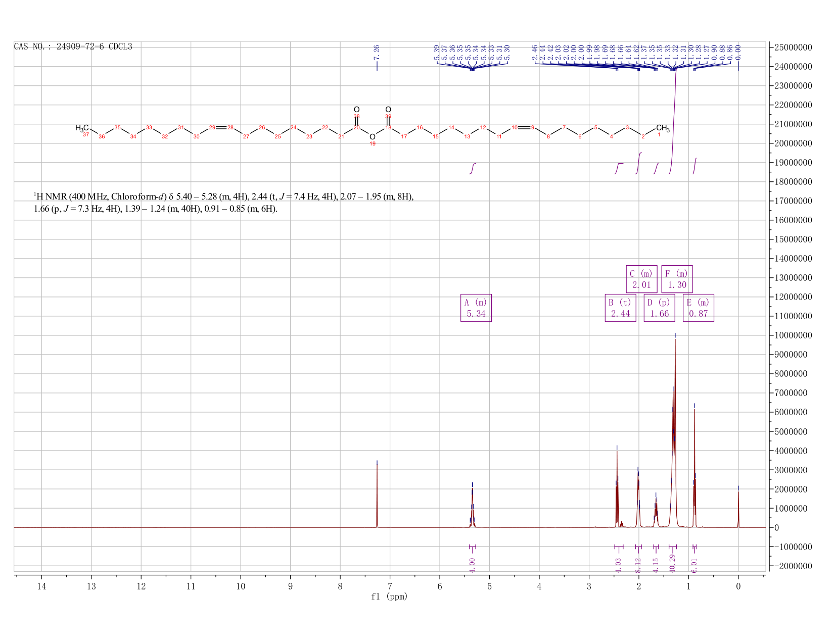This screenshot has width=834, height=644.
Task: Select multiplet box B (t) 2.44
Action: point(621,308)
